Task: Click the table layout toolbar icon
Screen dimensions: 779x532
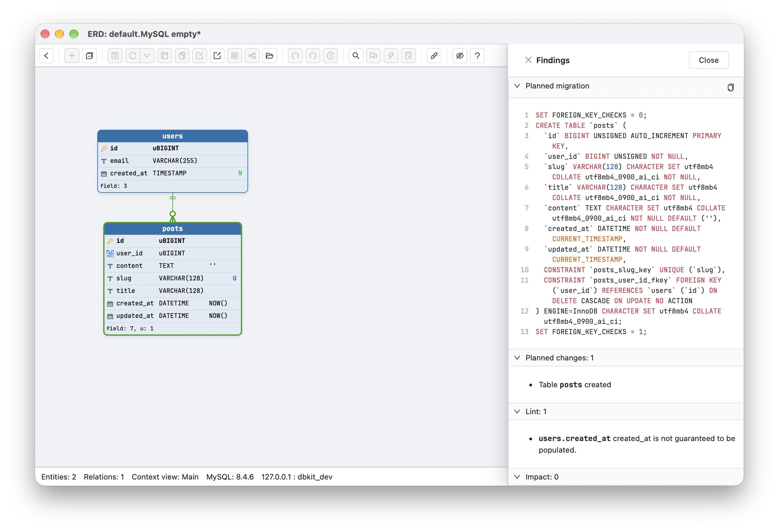Action: click(x=165, y=56)
